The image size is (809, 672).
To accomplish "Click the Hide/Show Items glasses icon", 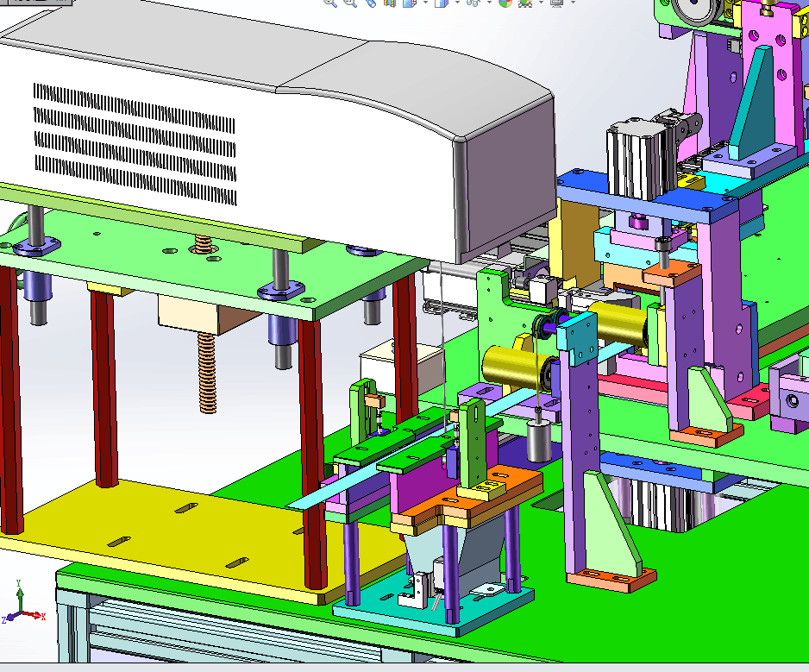I will click(473, 3).
